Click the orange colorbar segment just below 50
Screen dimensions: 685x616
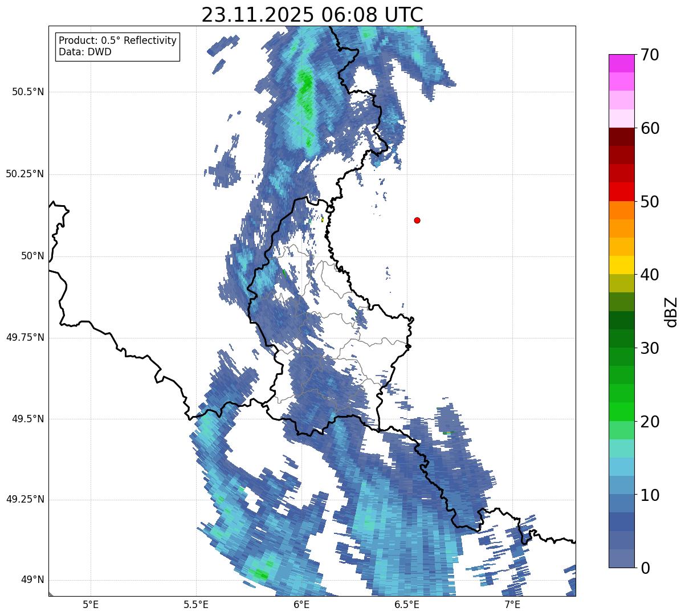pos(621,210)
